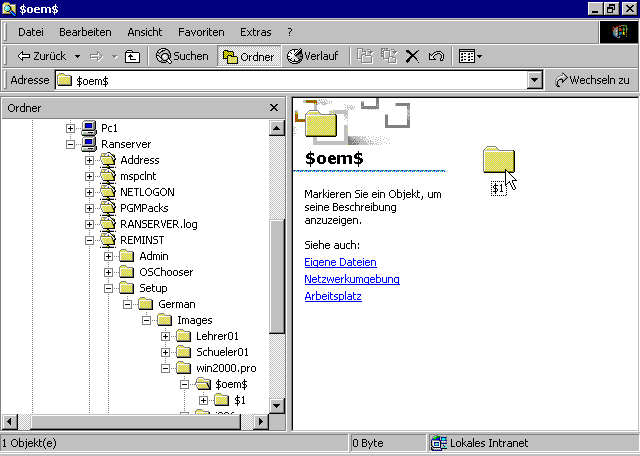Click the vertical scrollbar thumb in tree
Viewport: 640px width, 456px height.
(277, 277)
